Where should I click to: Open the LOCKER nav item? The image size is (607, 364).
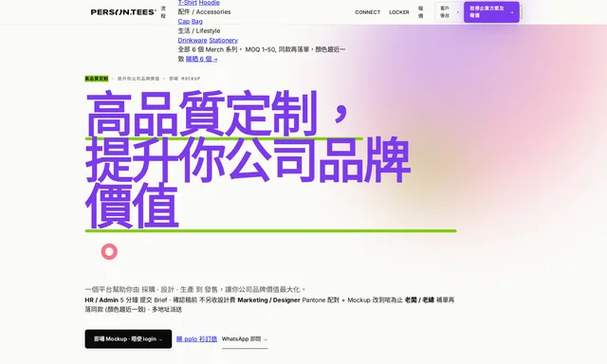pos(398,12)
